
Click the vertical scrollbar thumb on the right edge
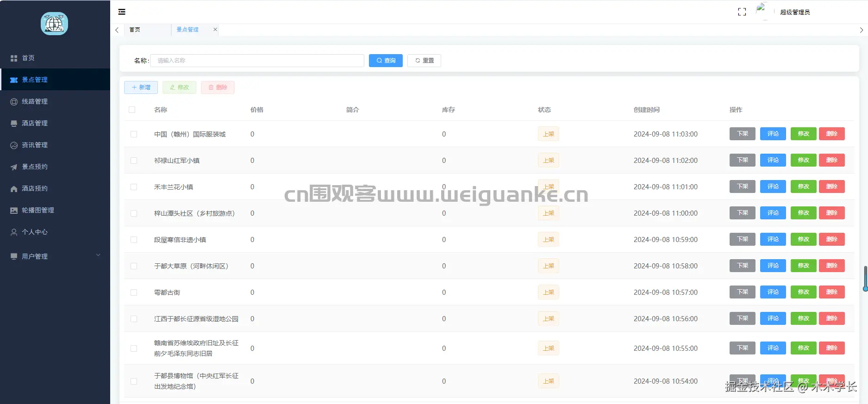click(865, 279)
